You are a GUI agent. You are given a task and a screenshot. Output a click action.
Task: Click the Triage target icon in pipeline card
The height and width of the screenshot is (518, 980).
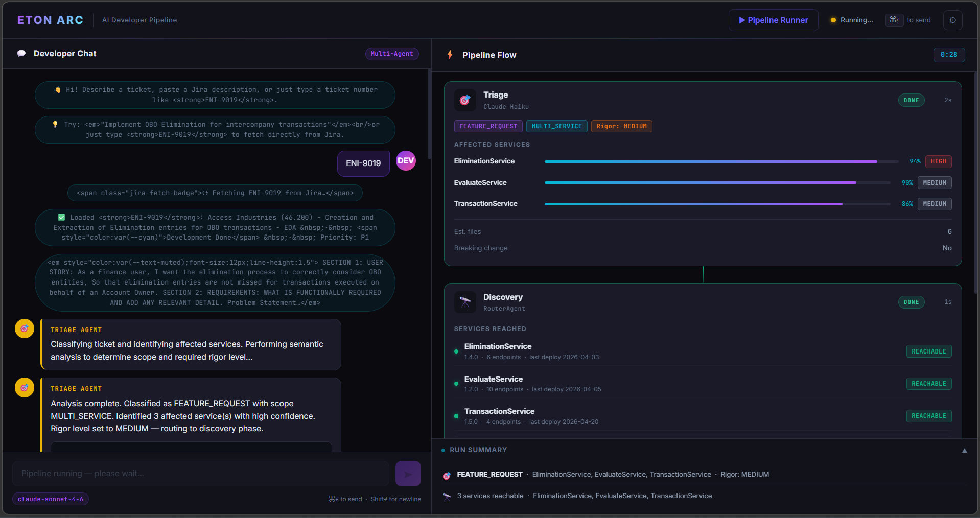465,100
